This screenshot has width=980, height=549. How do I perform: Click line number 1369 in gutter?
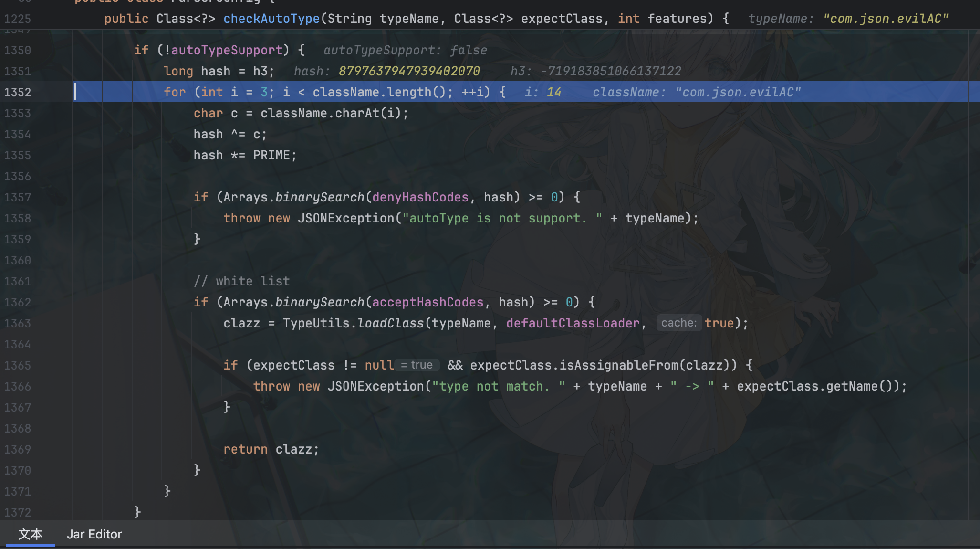pyautogui.click(x=18, y=449)
